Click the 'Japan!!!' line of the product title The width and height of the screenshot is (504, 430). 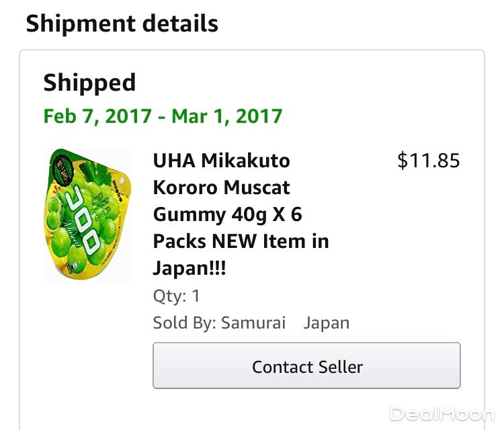pos(190,268)
